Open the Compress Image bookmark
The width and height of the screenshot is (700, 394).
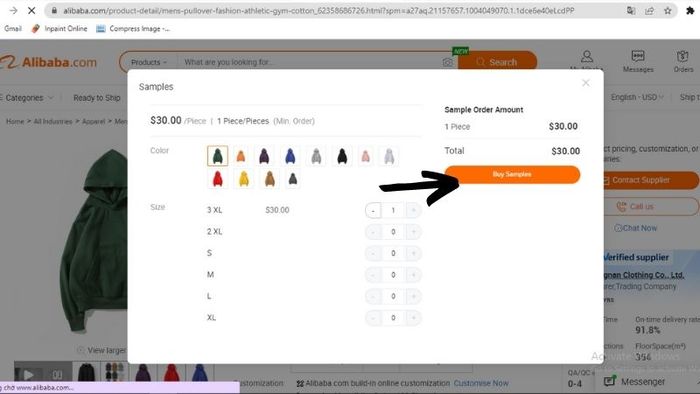tap(133, 29)
